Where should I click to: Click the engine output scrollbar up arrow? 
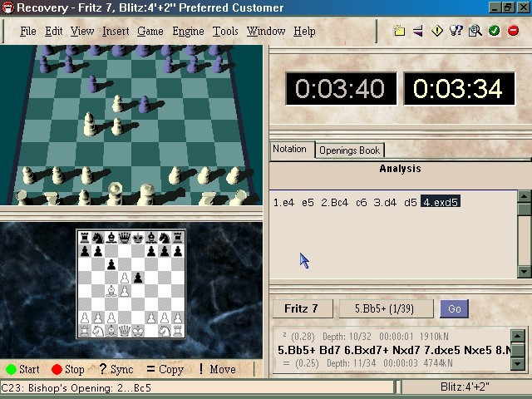coord(518,336)
